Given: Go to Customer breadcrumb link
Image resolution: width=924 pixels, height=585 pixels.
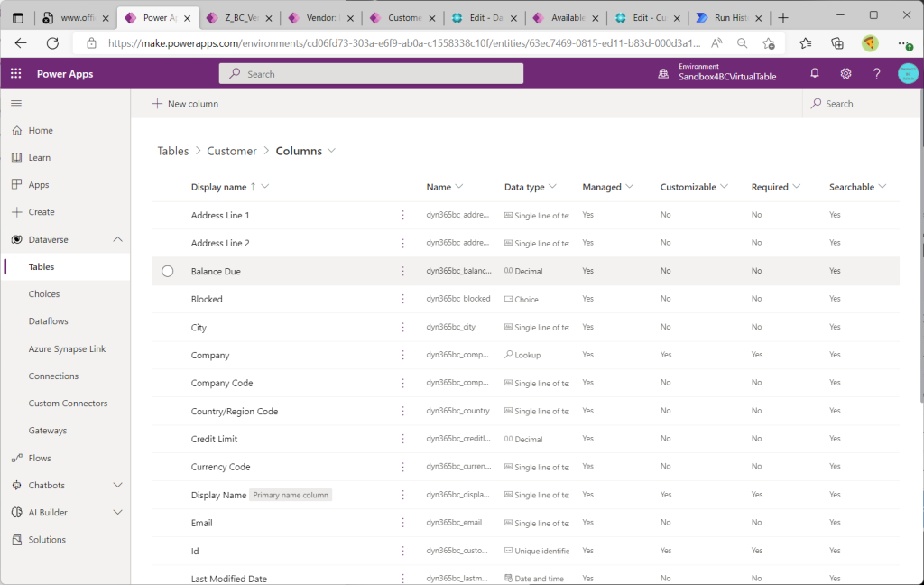Looking at the screenshot, I should [232, 151].
